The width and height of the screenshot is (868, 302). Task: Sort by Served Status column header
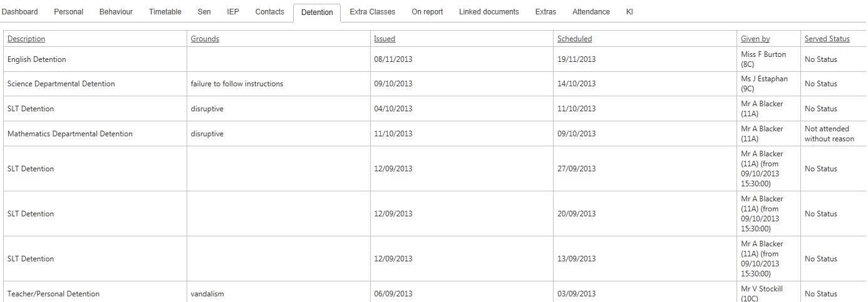tap(827, 39)
